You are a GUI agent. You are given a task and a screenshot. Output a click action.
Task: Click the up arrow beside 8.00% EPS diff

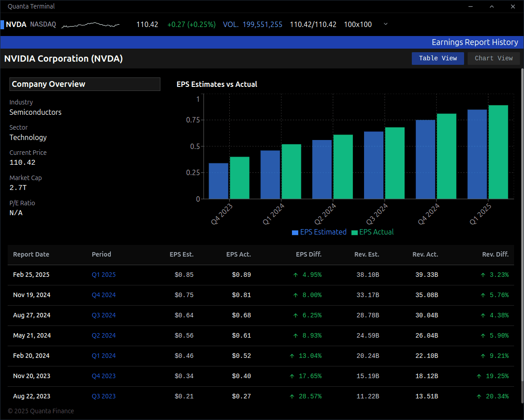coord(296,295)
